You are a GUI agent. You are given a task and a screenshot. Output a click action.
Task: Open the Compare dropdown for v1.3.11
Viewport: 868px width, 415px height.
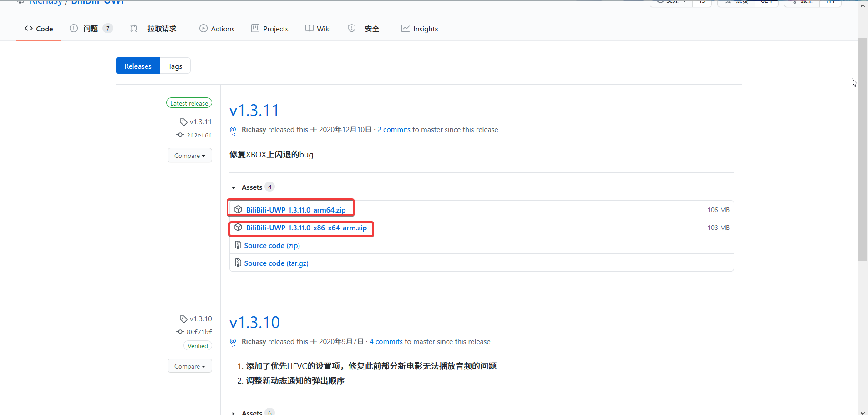click(190, 156)
